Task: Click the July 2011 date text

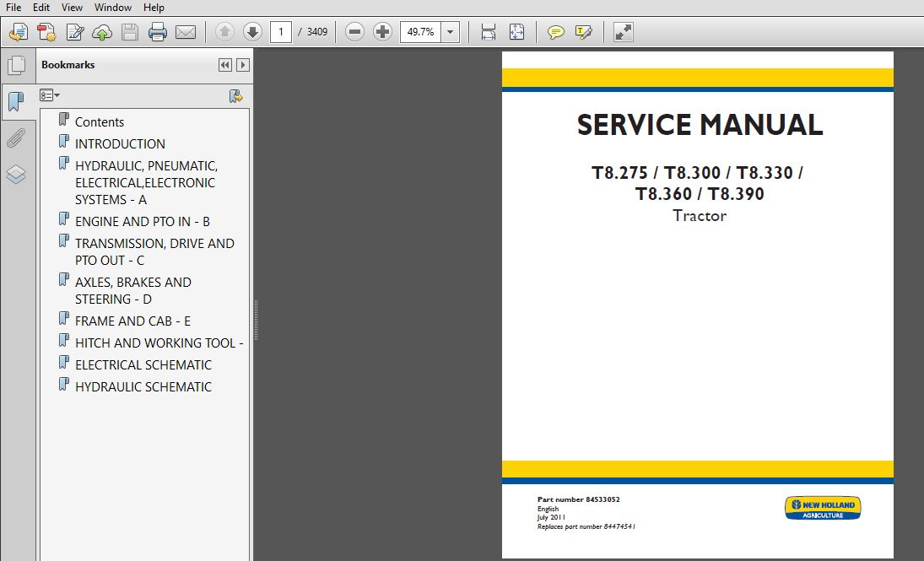Action: pyautogui.click(x=551, y=517)
